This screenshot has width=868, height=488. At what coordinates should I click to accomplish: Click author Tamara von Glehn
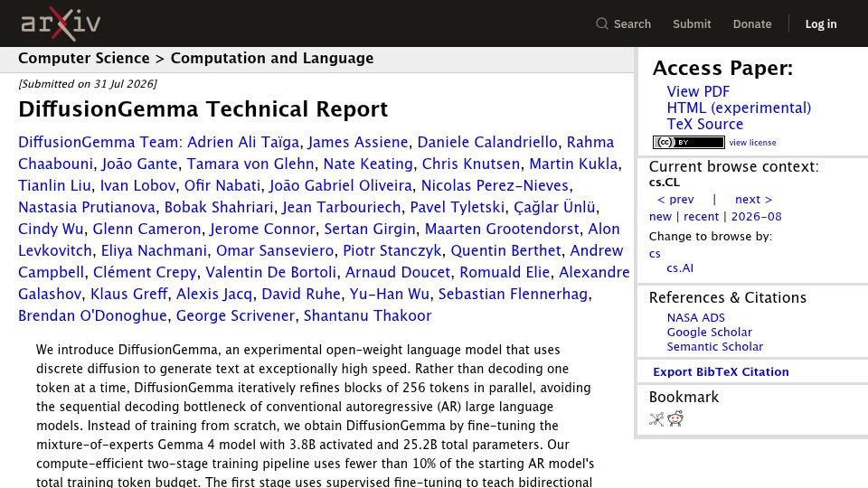pos(250,164)
